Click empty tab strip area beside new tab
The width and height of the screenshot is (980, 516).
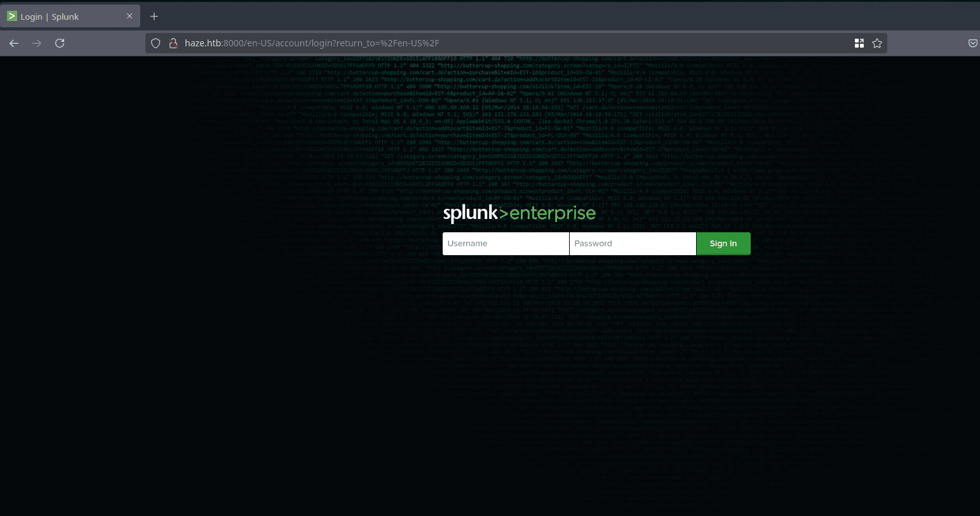(x=508, y=17)
